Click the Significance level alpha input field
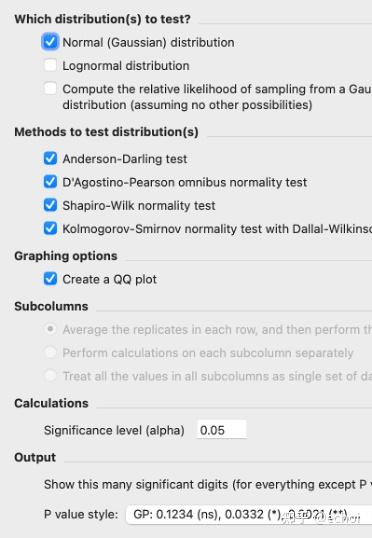The width and height of the screenshot is (372, 538). click(x=222, y=430)
